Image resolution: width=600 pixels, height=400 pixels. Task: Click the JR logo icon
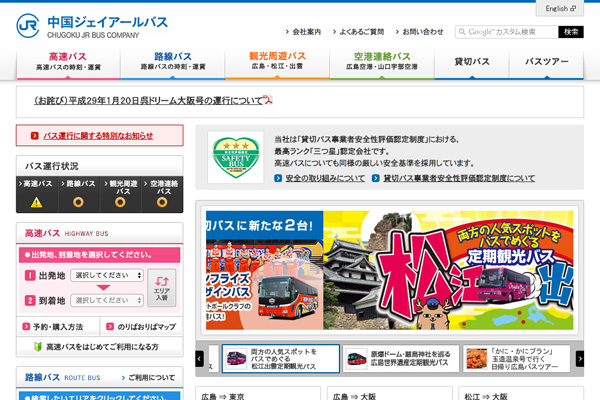(28, 26)
